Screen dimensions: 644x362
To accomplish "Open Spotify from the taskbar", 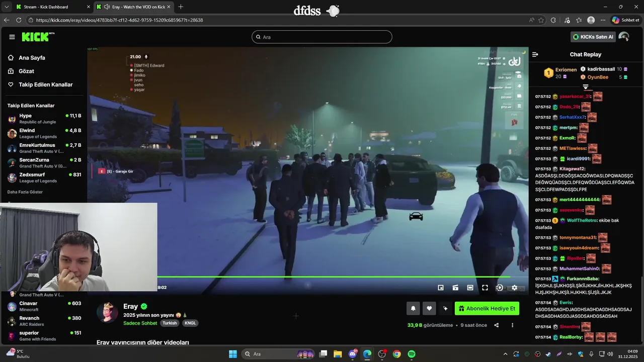I will [412, 354].
